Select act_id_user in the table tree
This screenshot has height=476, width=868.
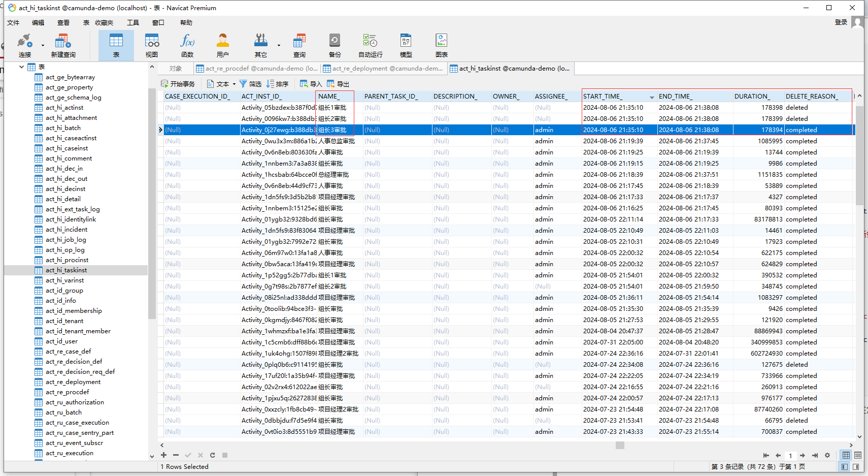tap(61, 341)
